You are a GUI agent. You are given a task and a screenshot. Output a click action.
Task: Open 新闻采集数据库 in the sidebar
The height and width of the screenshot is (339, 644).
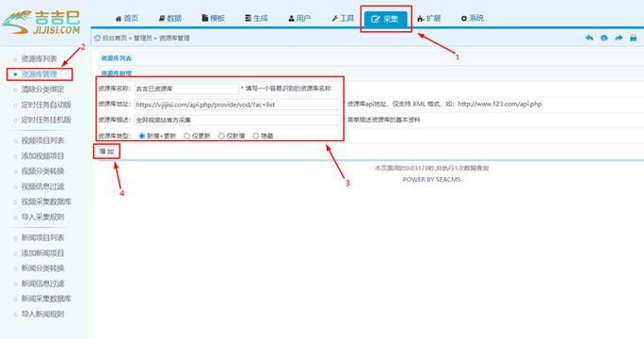pos(46,299)
